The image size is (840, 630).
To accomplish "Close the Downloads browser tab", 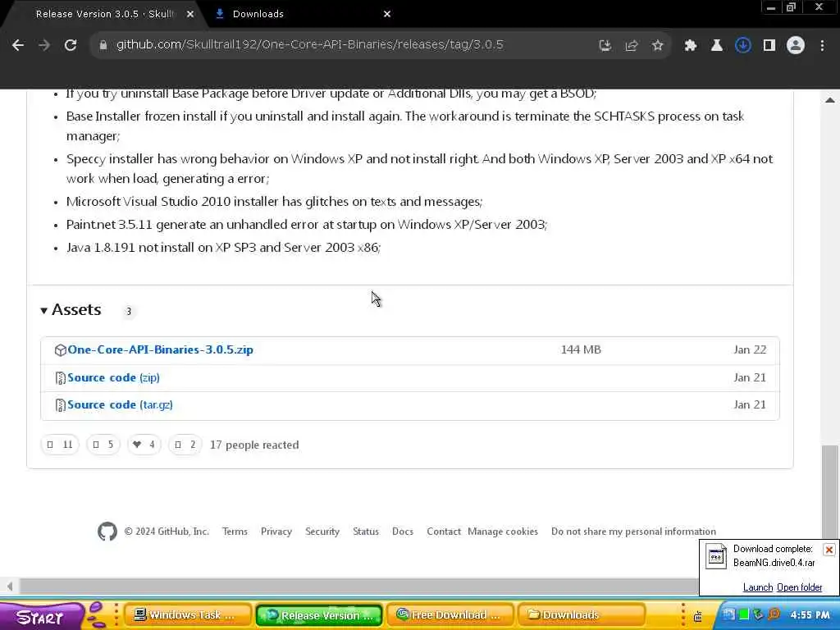I will (387, 14).
